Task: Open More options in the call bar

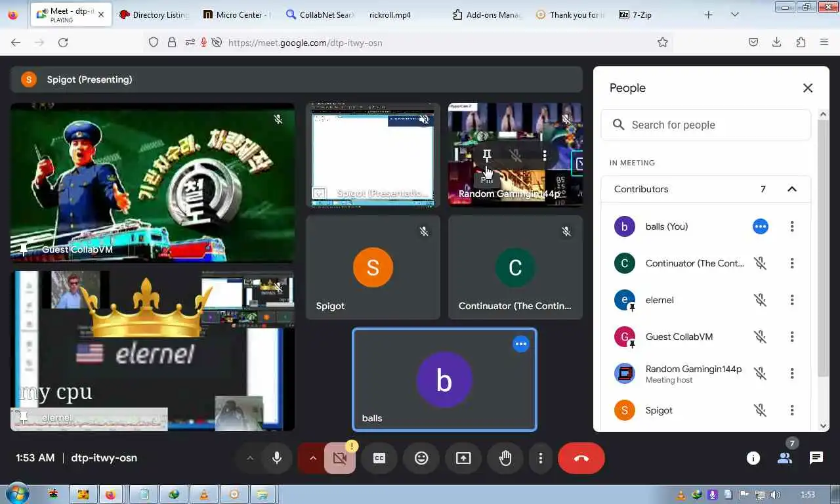Action: [x=541, y=458]
